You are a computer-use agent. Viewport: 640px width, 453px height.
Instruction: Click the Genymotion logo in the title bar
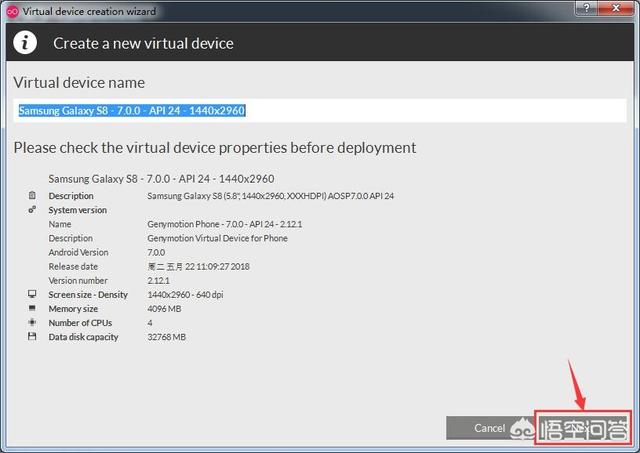[x=12, y=11]
